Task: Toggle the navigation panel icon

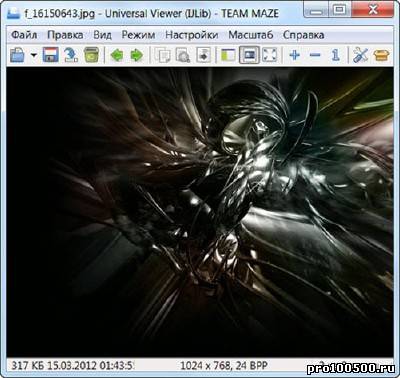Action: (228, 55)
